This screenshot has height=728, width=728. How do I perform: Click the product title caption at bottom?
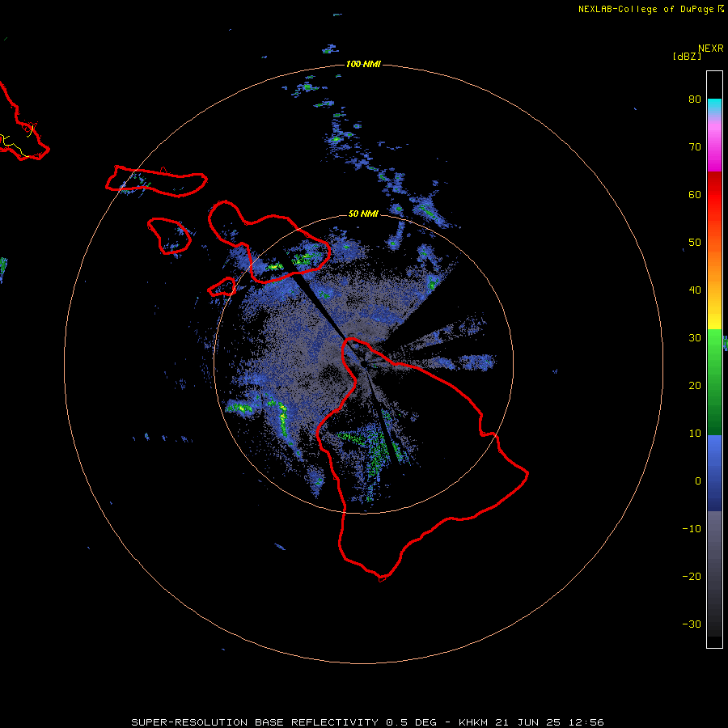click(x=367, y=722)
